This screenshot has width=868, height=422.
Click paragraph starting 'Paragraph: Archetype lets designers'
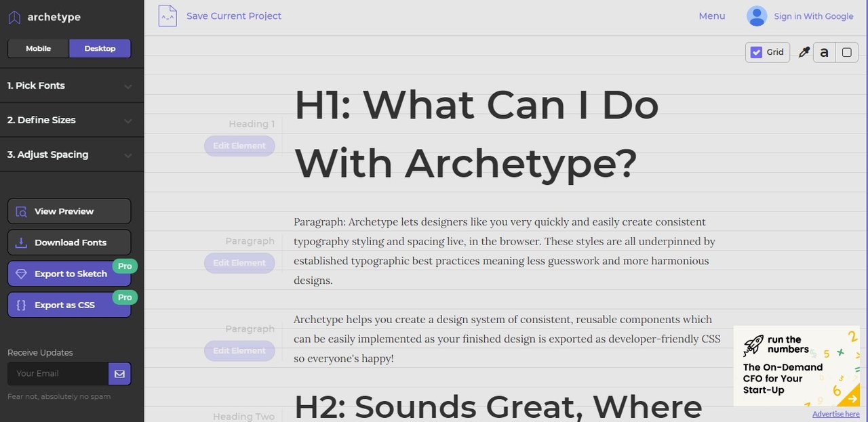point(505,251)
